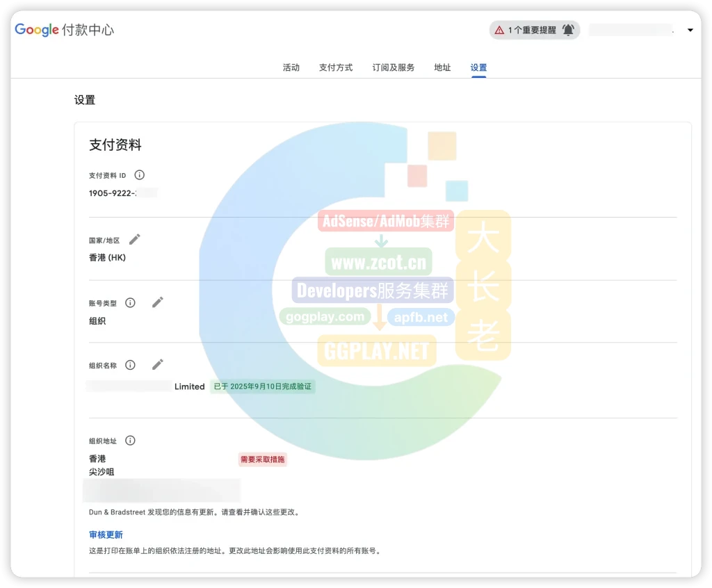The image size is (712, 588).
Task: Click the 付款中心 header title
Action: coord(88,30)
